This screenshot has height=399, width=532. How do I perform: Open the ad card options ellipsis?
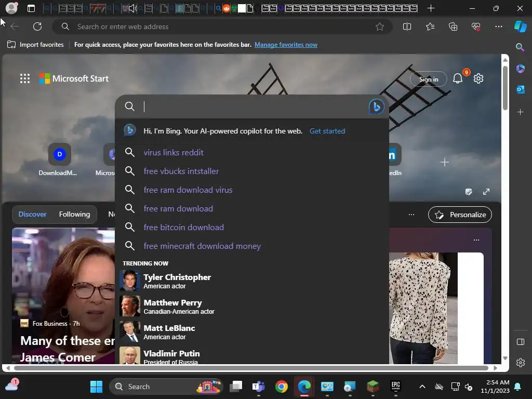point(476,240)
